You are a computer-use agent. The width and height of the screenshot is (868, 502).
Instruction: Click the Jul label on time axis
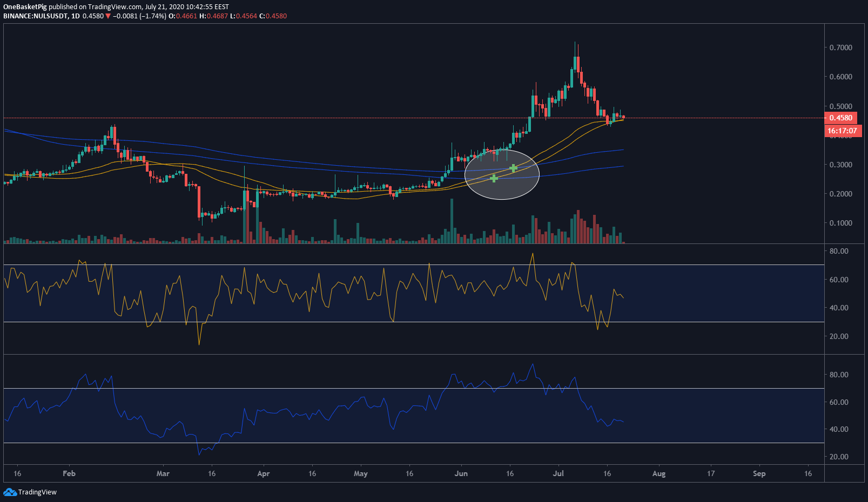[x=558, y=473]
